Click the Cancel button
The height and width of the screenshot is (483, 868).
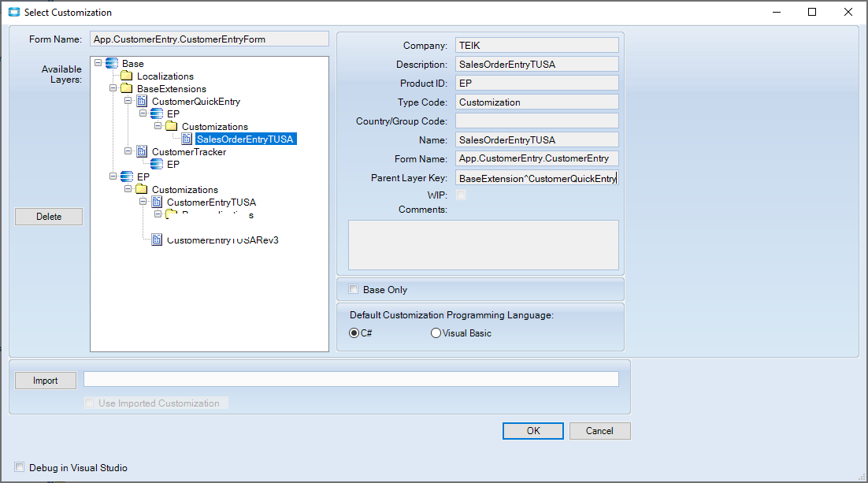(x=599, y=431)
